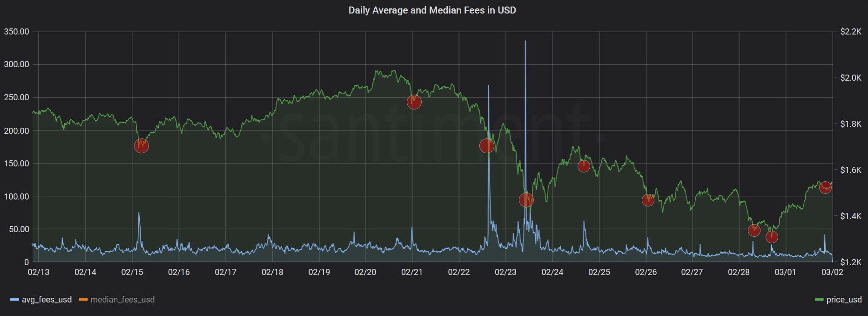Toggle the price_usd legend series
The image size is (868, 316).
point(844,300)
